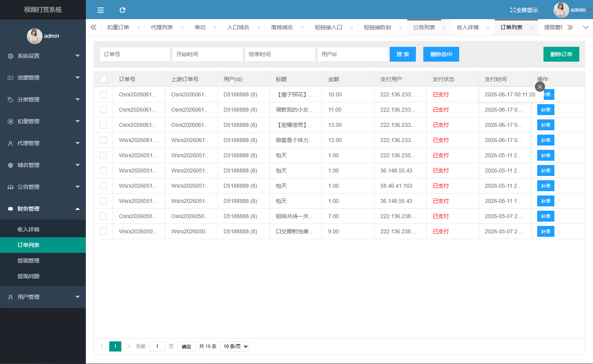
Task: Click the fullscreen display icon
Action: [513, 10]
